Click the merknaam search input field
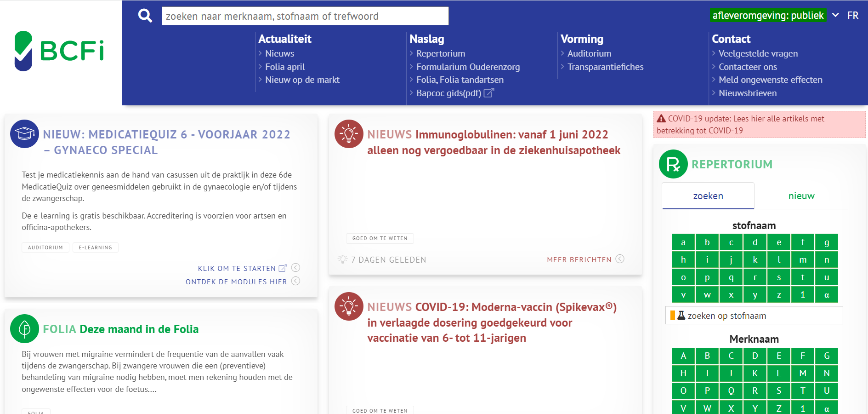This screenshot has height=414, width=868. [305, 15]
